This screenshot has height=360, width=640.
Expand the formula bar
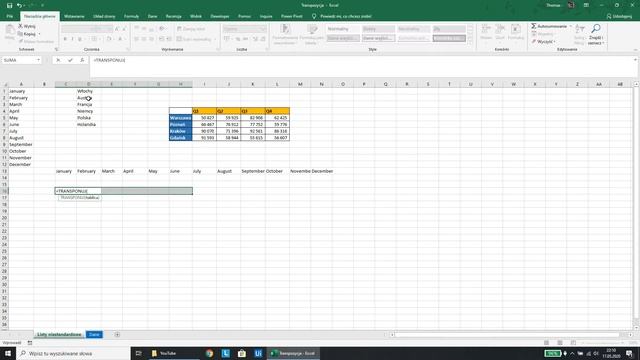[635, 60]
